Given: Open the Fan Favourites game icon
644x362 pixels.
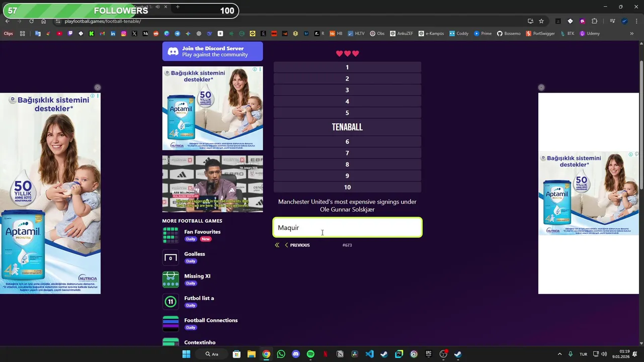Looking at the screenshot, I should tap(171, 235).
